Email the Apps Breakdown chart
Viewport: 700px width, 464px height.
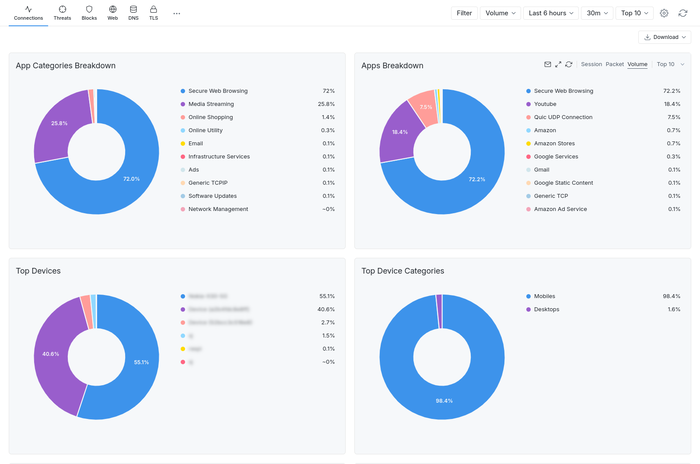pyautogui.click(x=547, y=64)
